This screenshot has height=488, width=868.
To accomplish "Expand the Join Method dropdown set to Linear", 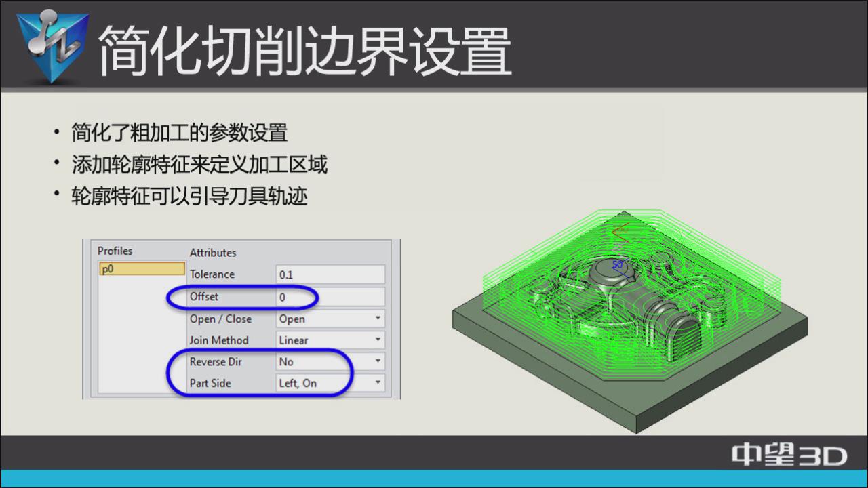I will click(x=378, y=340).
